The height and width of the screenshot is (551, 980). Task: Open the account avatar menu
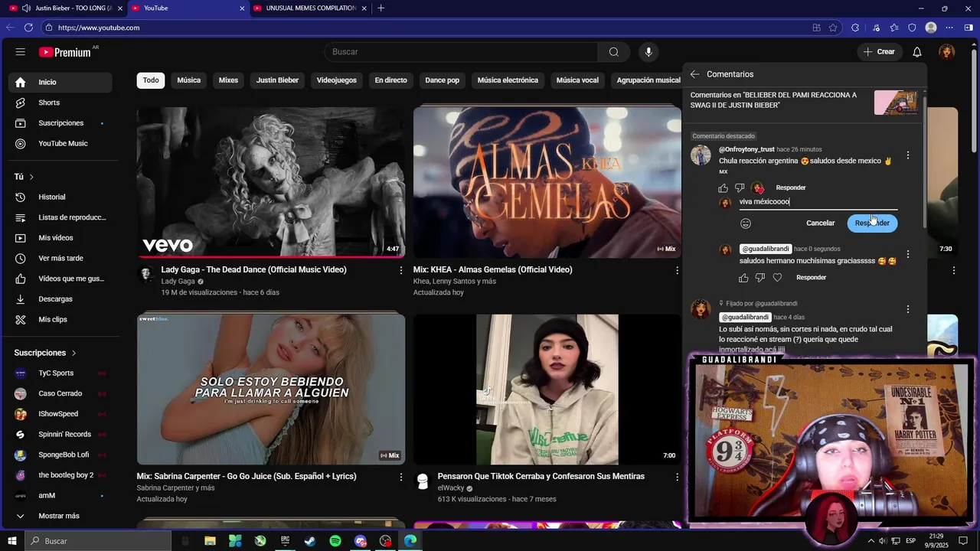coord(947,52)
